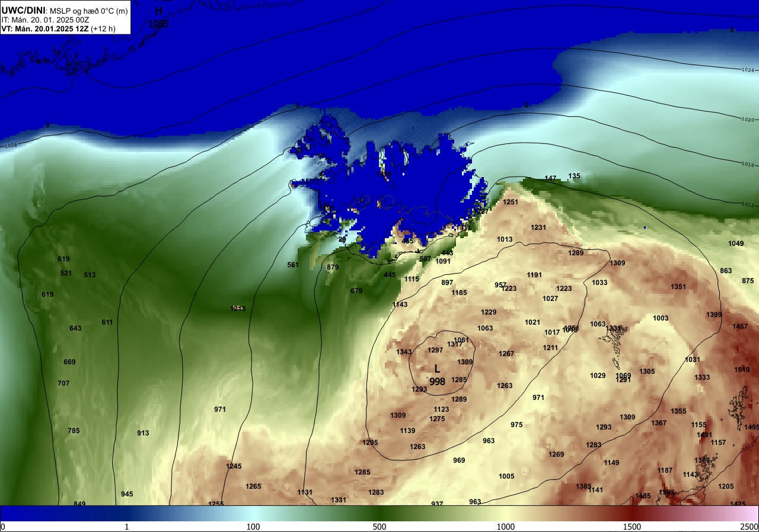Click the height value 1115
The width and height of the screenshot is (759, 532).
(412, 279)
